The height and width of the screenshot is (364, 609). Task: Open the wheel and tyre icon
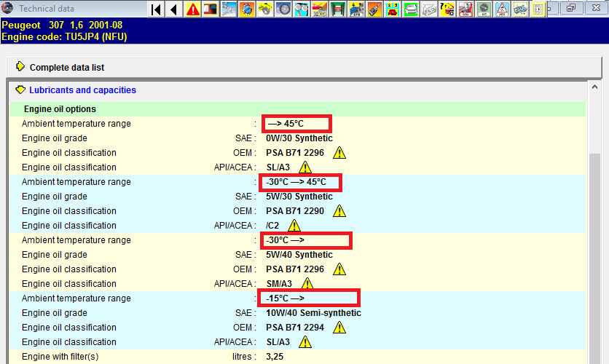(283, 9)
